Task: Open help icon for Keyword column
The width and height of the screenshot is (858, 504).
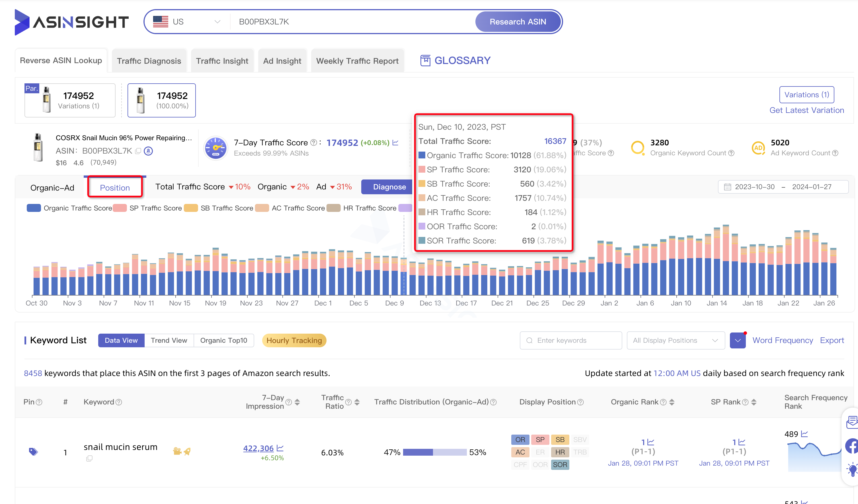Action: coord(118,402)
